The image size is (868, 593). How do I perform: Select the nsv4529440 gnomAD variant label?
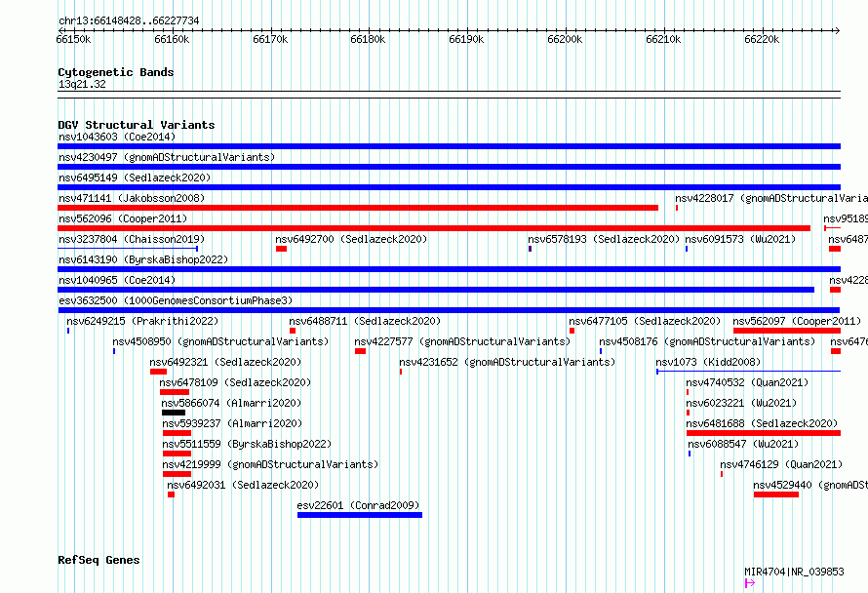[x=810, y=485]
